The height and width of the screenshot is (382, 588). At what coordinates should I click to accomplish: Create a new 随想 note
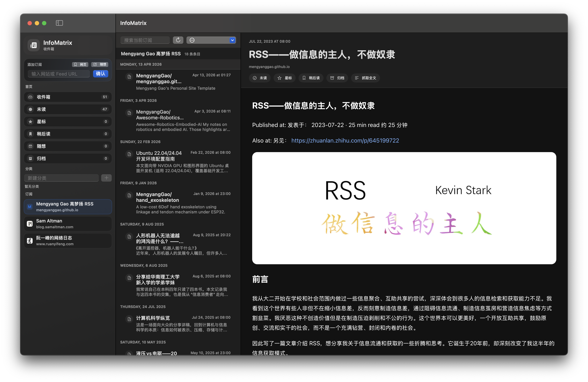[x=100, y=64]
